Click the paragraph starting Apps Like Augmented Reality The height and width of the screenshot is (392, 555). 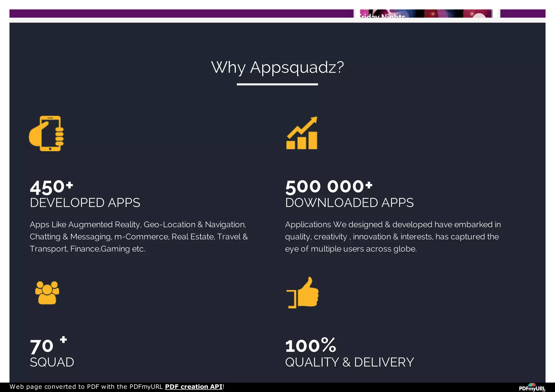pyautogui.click(x=139, y=237)
